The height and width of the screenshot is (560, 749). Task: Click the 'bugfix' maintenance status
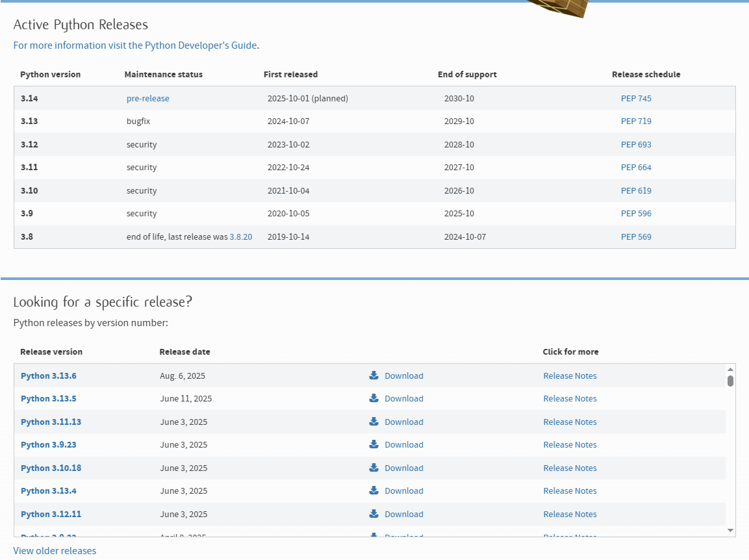pyautogui.click(x=138, y=121)
